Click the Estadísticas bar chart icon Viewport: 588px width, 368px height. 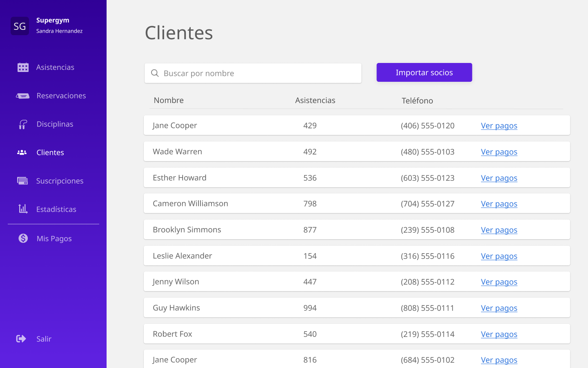(23, 209)
